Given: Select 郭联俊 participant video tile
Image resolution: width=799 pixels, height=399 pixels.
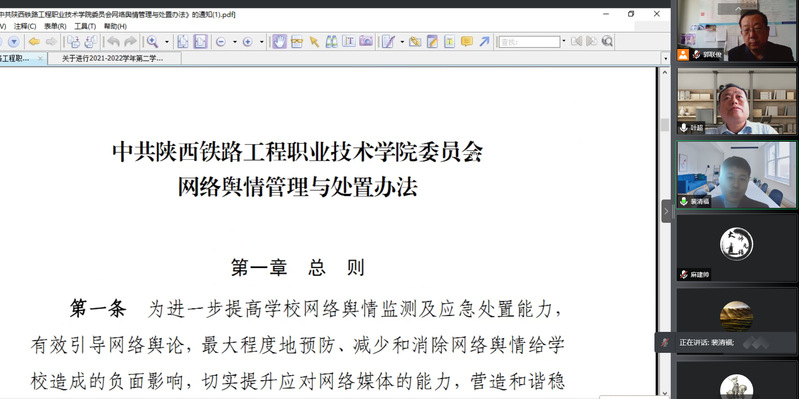Looking at the screenshot, I should click(x=736, y=31).
